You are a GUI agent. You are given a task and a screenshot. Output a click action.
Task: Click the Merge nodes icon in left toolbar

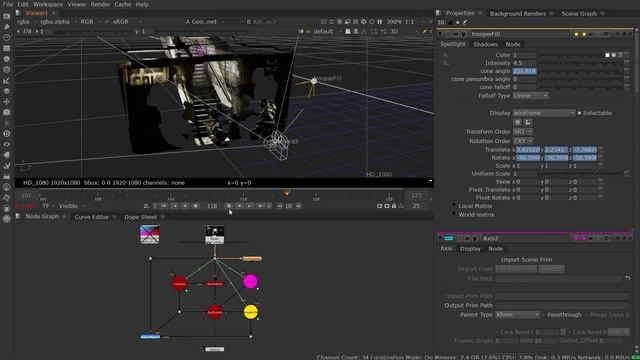[7, 91]
